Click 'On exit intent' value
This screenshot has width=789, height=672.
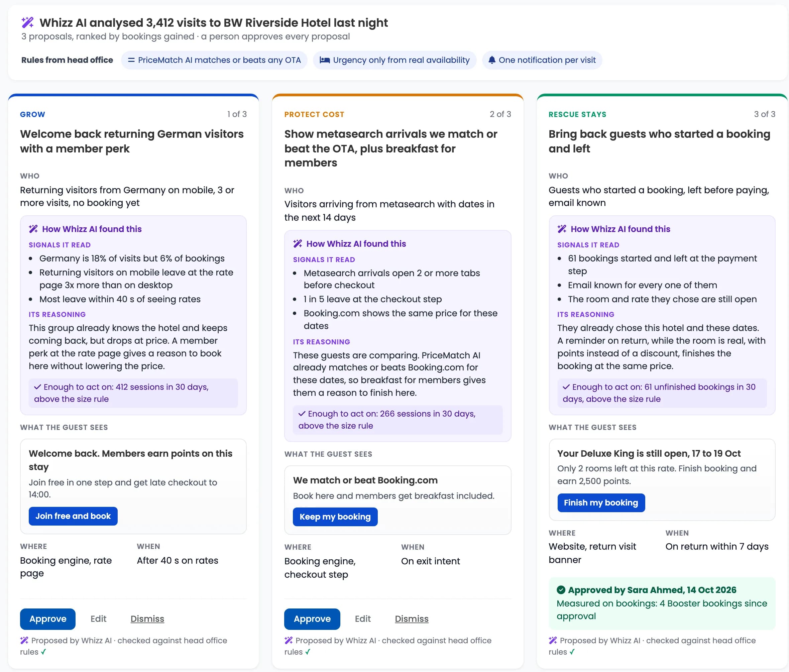click(430, 561)
